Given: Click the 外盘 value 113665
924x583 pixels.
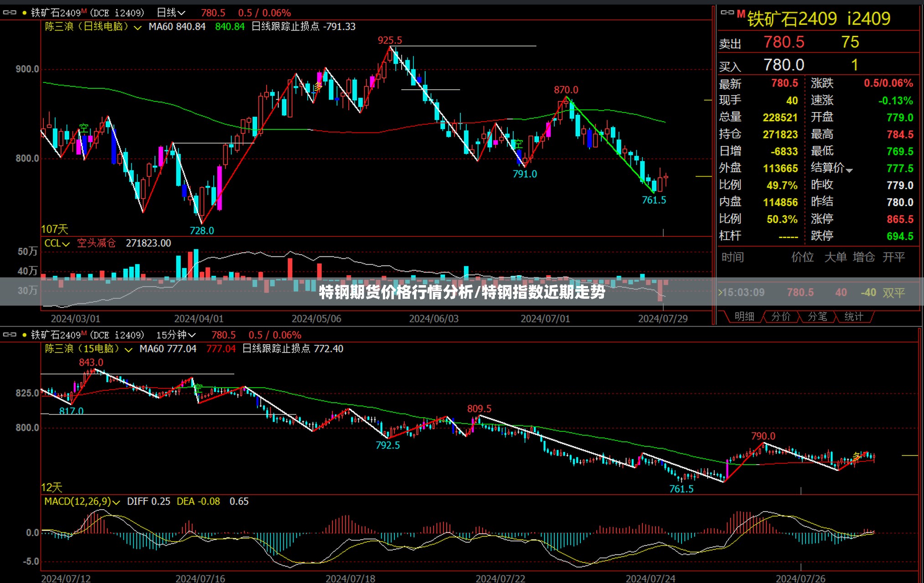Looking at the screenshot, I should coord(780,169).
